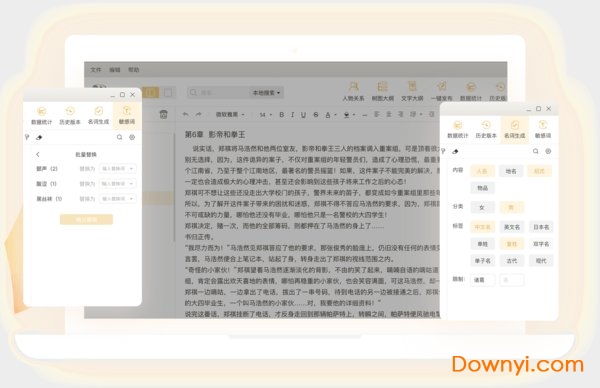
Task: Select 复姓 label tag
Action: [512, 244]
